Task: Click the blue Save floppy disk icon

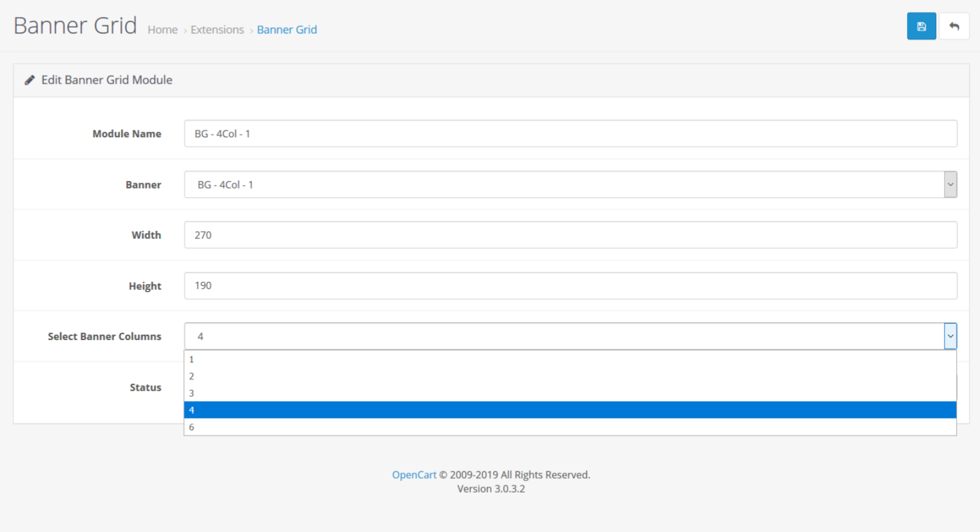Action: click(921, 26)
